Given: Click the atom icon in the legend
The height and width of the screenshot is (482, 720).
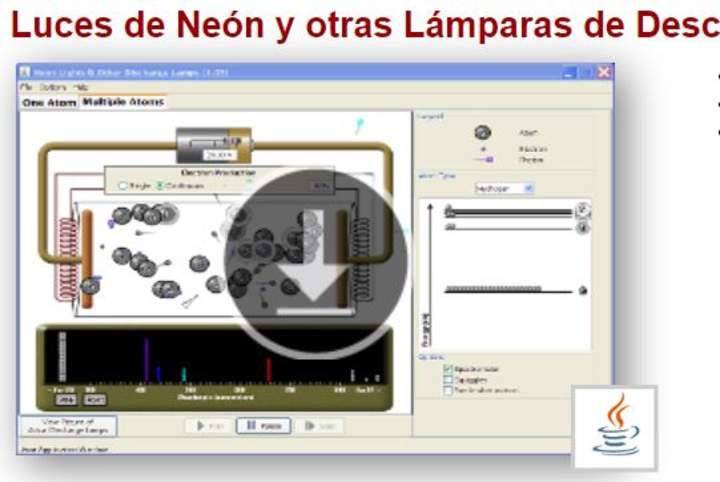Looking at the screenshot, I should click(483, 133).
